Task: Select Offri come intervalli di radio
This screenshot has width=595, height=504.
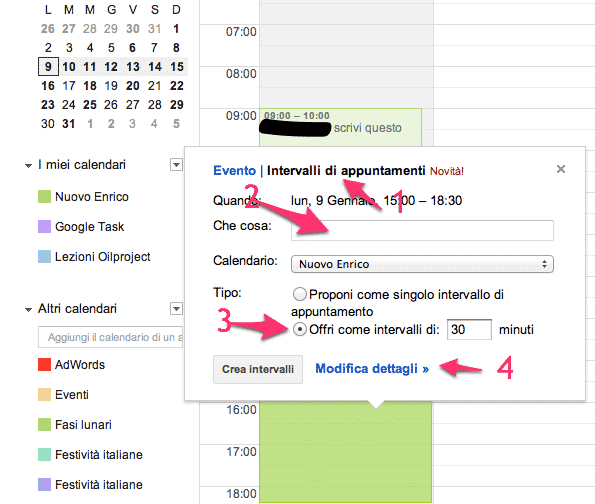Action: click(x=299, y=329)
